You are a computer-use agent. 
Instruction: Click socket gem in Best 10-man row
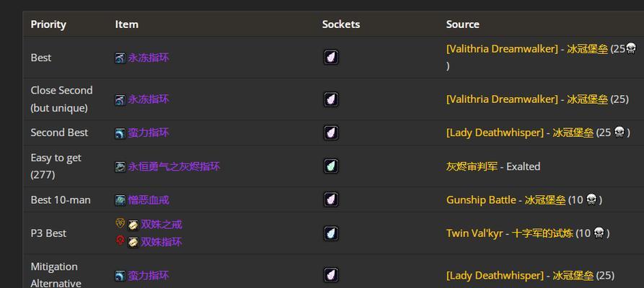[330, 199]
